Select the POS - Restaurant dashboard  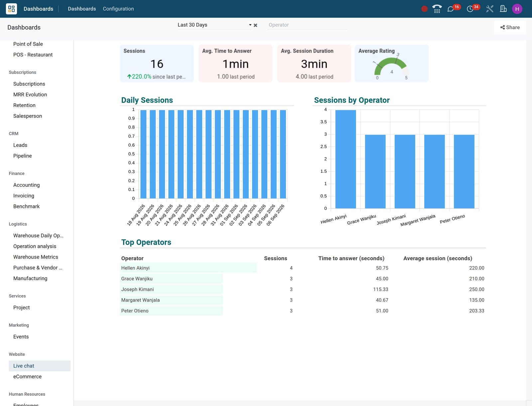(x=33, y=54)
